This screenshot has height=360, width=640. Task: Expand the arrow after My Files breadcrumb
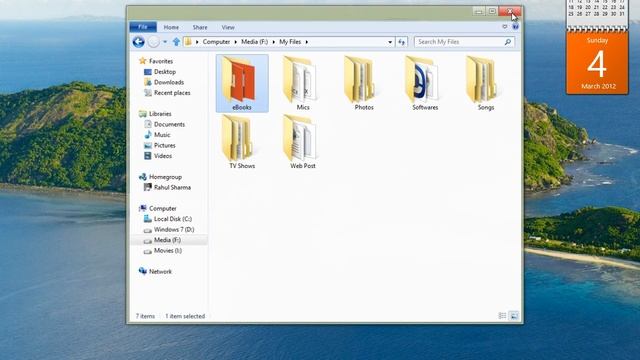coord(307,42)
